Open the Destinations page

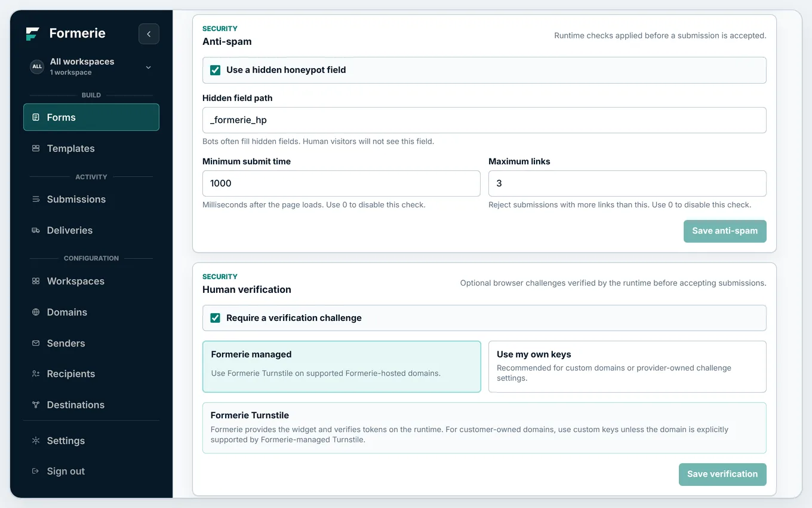point(91,405)
